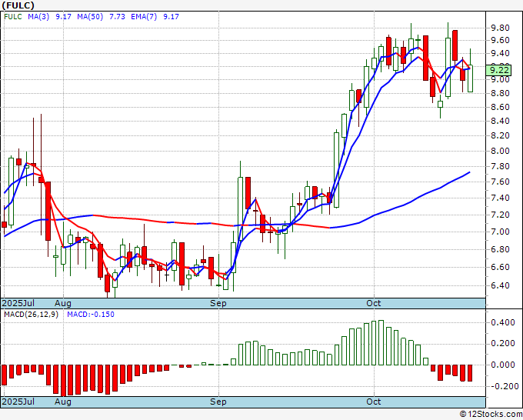Click the 8.80 price axis label
The image size is (523, 420).
click(x=500, y=93)
